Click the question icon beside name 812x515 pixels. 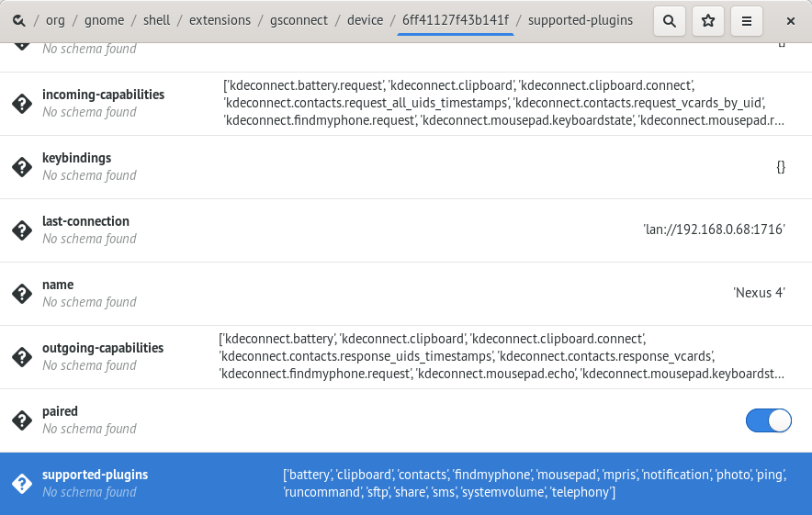[x=22, y=294]
